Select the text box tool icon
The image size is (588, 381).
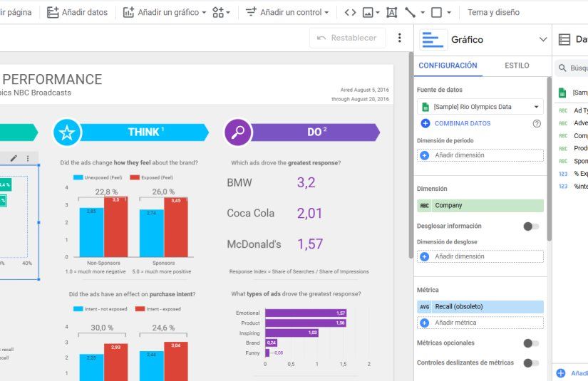coord(391,12)
